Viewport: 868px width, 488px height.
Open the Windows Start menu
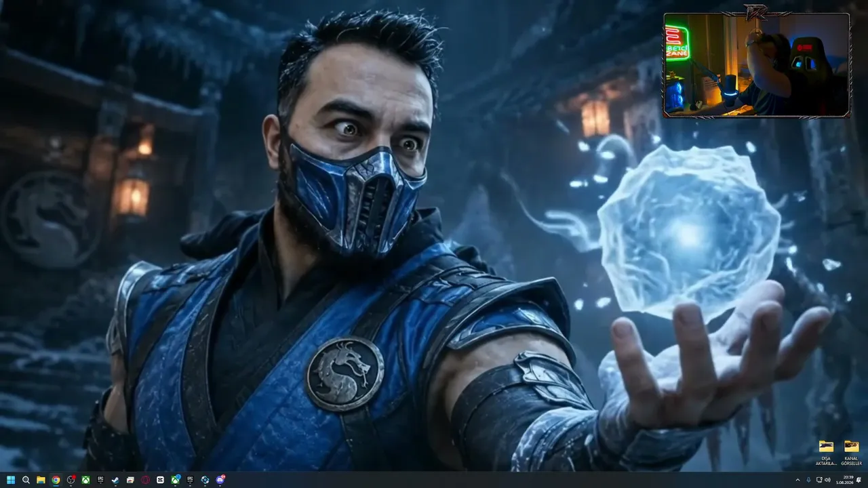(11, 480)
